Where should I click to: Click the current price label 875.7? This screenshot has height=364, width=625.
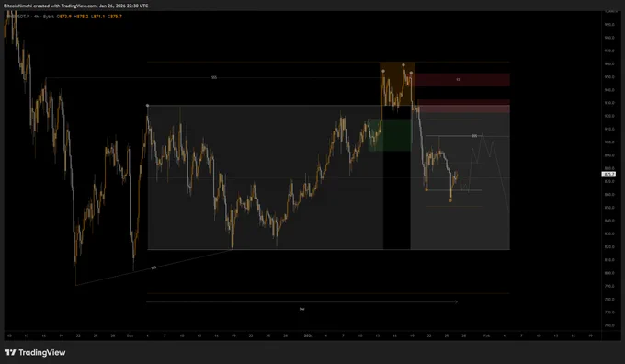[608, 175]
